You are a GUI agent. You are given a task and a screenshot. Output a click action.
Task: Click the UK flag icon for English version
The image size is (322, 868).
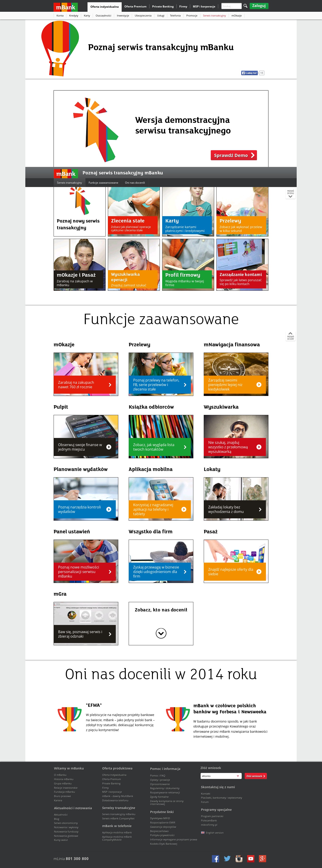tap(203, 833)
